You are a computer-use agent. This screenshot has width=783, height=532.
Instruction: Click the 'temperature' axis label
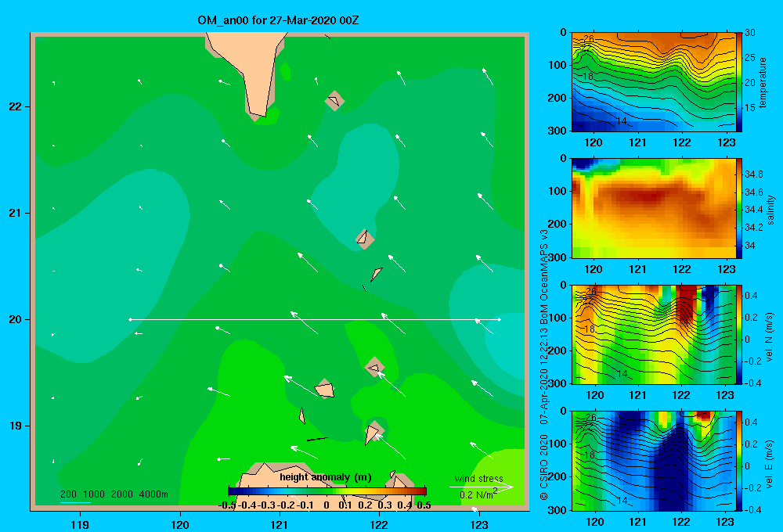click(763, 82)
